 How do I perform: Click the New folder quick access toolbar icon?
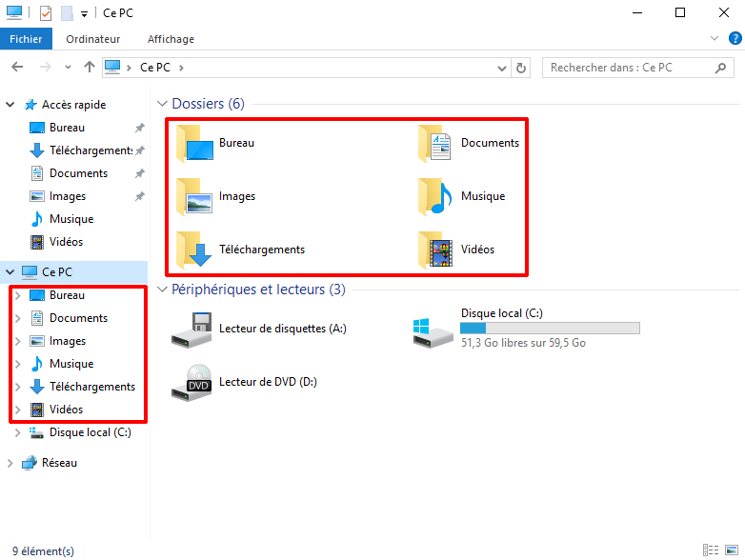pyautogui.click(x=67, y=12)
